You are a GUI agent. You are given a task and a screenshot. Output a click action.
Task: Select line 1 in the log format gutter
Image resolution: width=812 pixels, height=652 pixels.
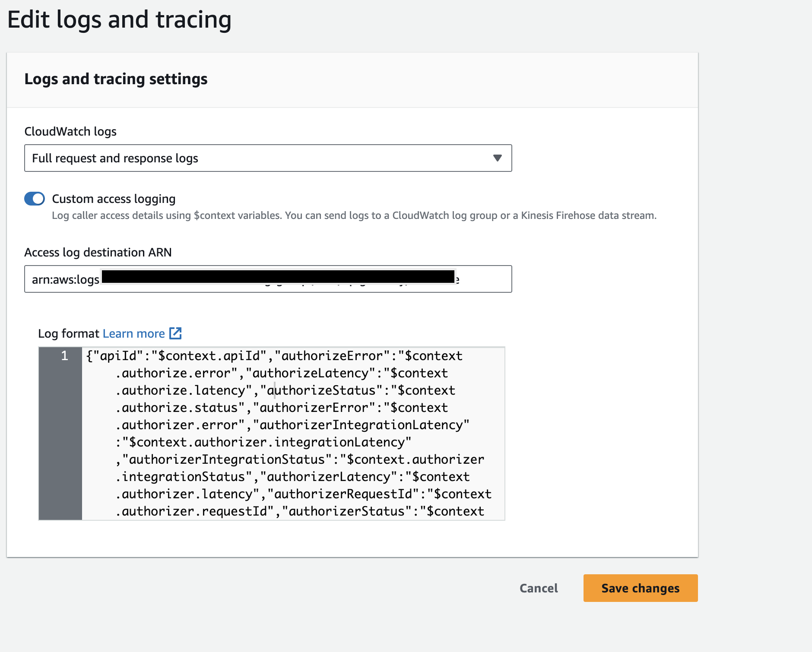pyautogui.click(x=64, y=356)
